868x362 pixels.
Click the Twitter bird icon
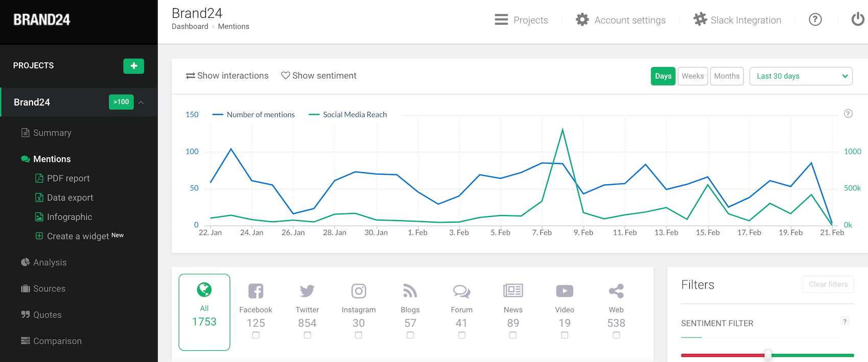[307, 291]
